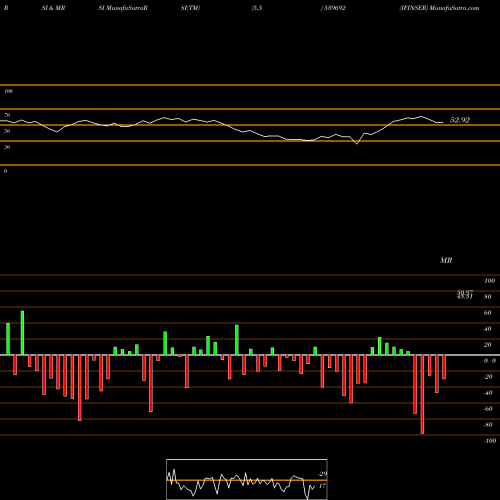Click the -100 label on MR axis
The height and width of the screenshot is (500, 500).
coord(489,441)
